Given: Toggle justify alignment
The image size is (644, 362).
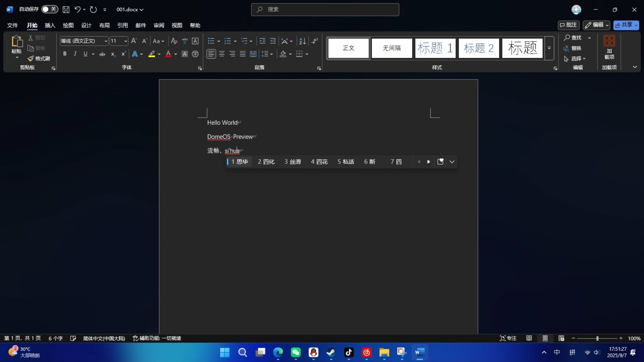Looking at the screenshot, I should tap(243, 54).
